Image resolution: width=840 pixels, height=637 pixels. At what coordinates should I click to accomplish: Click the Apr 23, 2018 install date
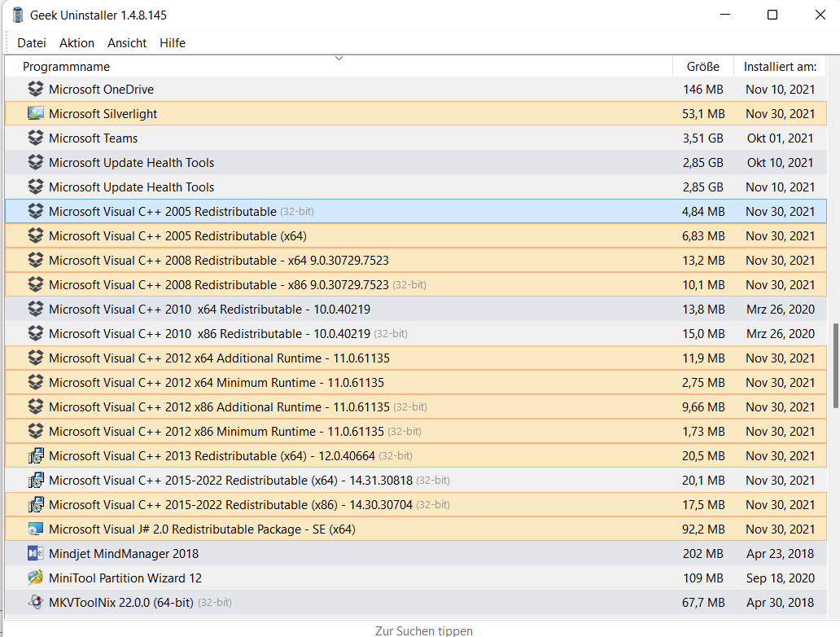click(x=780, y=554)
